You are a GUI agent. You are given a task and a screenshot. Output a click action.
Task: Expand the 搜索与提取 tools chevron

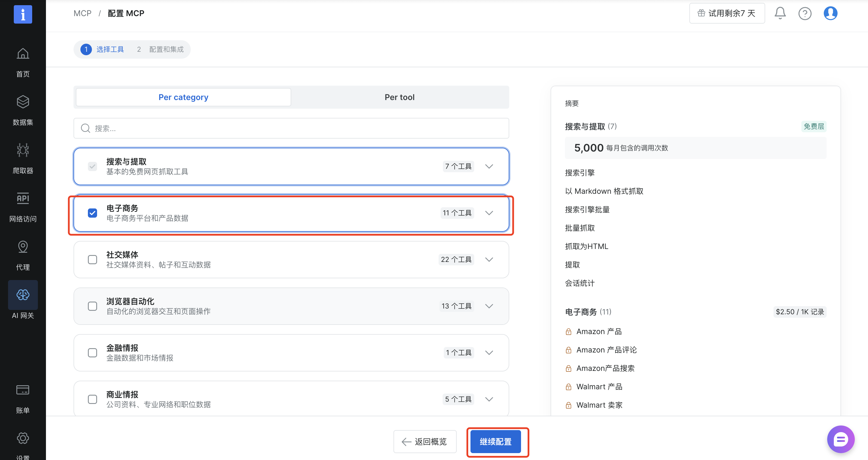(489, 166)
